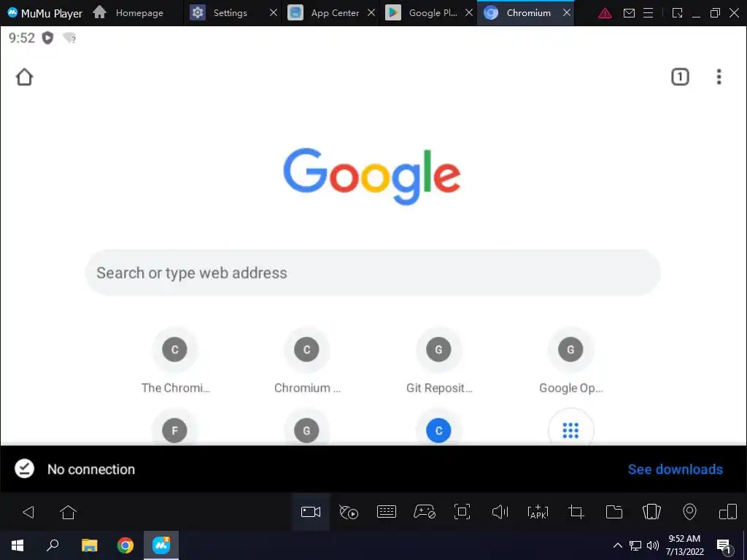The height and width of the screenshot is (560, 747).
Task: Click the Android status bar wifi icon
Action: [69, 38]
